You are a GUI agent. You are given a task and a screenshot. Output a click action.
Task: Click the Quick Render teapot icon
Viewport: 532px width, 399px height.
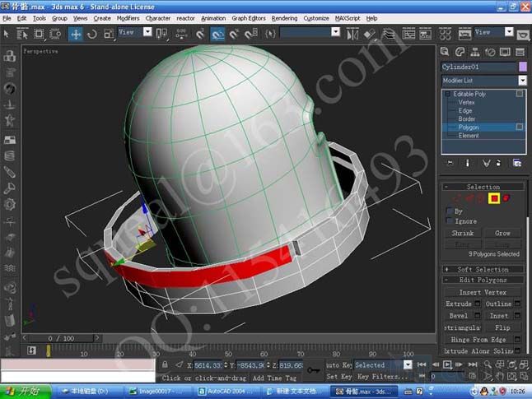[x=523, y=35]
